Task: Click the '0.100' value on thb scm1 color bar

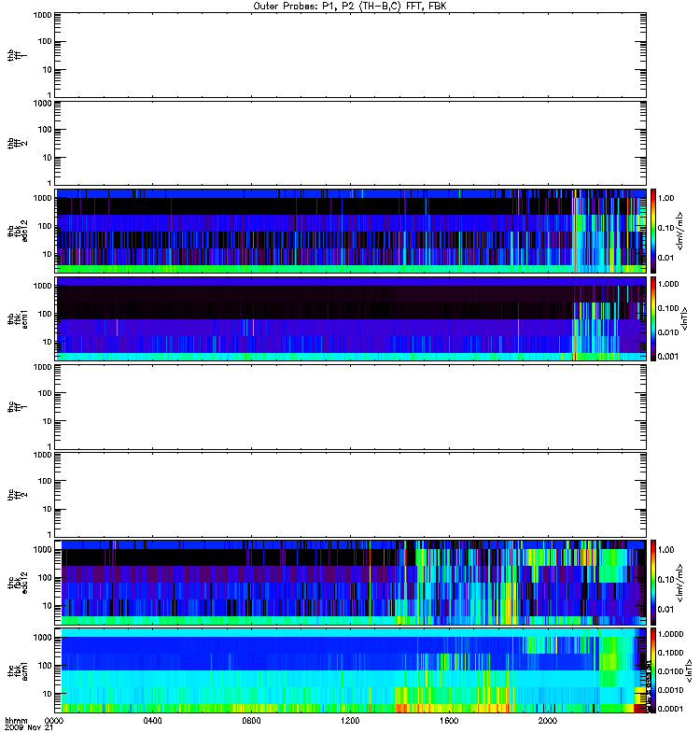Action: click(x=668, y=308)
